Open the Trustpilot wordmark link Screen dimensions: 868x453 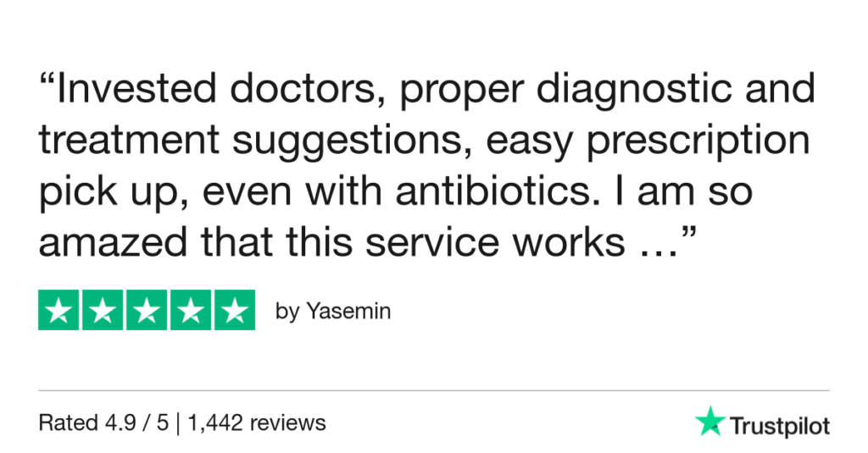click(778, 424)
